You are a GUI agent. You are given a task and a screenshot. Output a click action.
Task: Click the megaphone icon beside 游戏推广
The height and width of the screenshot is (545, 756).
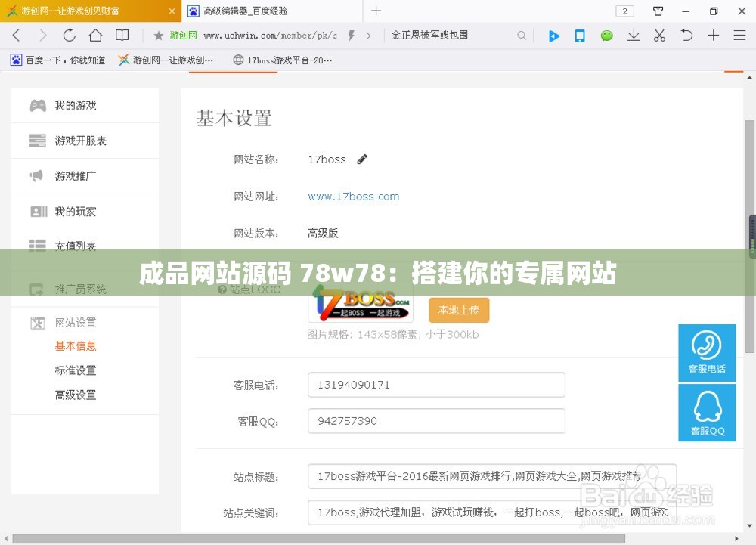36,176
